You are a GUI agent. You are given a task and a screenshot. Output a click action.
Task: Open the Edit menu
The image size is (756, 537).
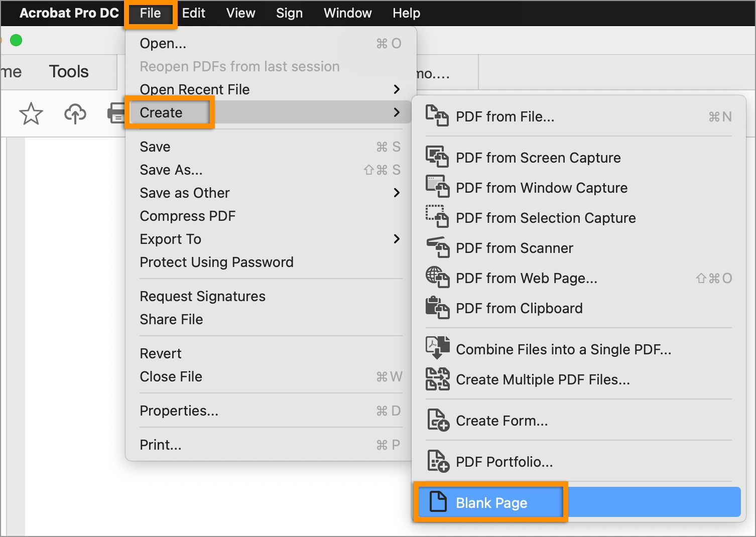[193, 13]
